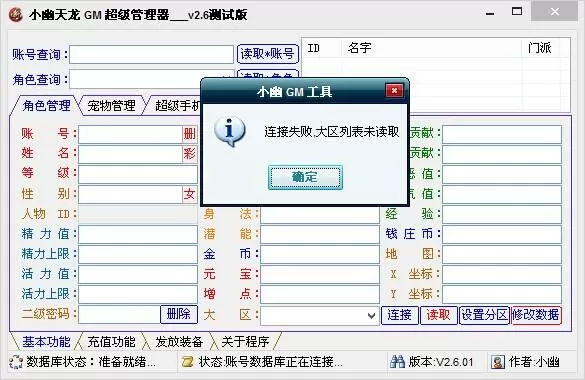Focus the 地图 input field
Screen dimensions: 585x380
coord(502,254)
